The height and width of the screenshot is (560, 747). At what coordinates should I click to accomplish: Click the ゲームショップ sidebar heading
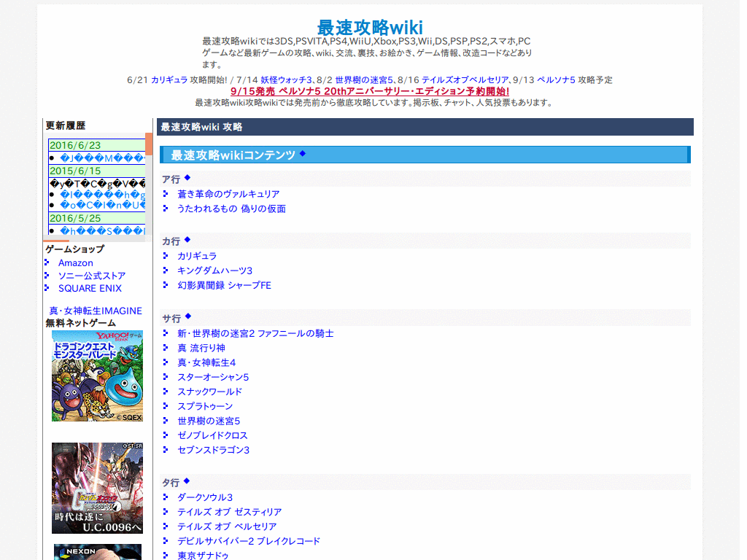[x=75, y=249]
